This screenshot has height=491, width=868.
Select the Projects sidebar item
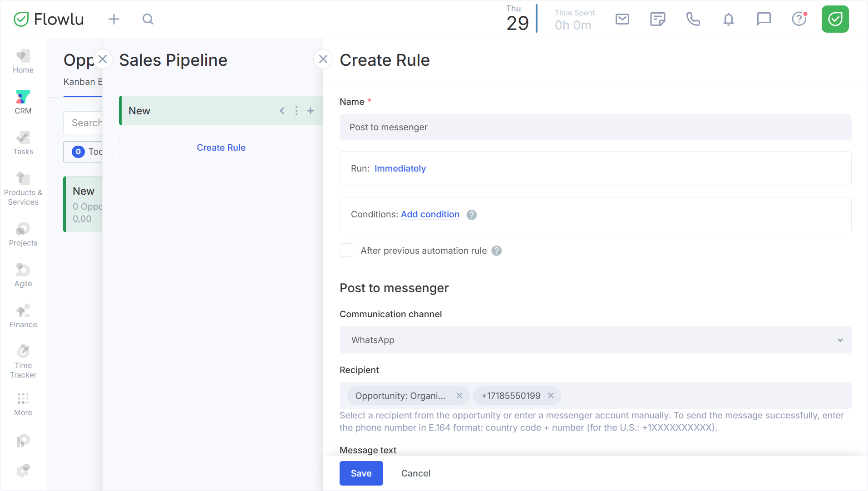pyautogui.click(x=23, y=234)
